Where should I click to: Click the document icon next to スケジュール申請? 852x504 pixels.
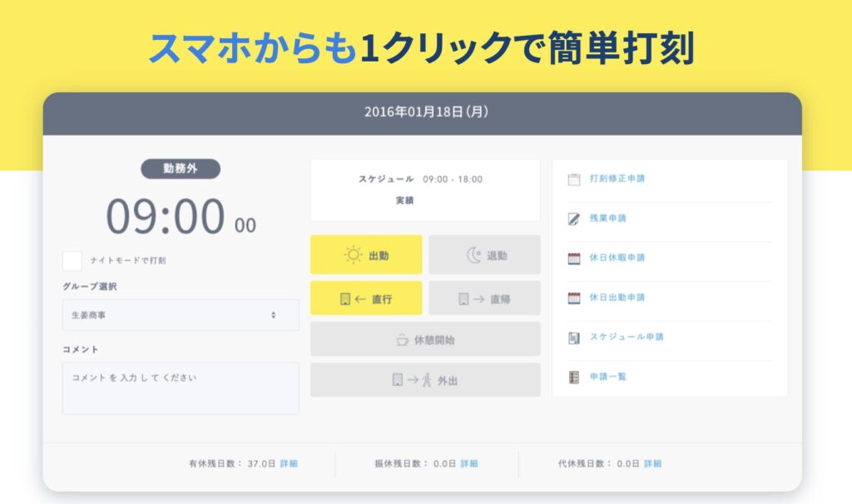pyautogui.click(x=573, y=338)
